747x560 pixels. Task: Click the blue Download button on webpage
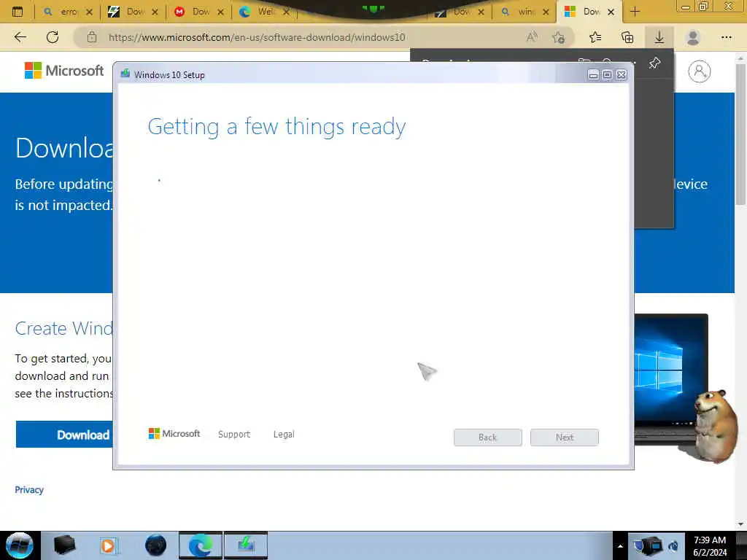[x=64, y=435]
